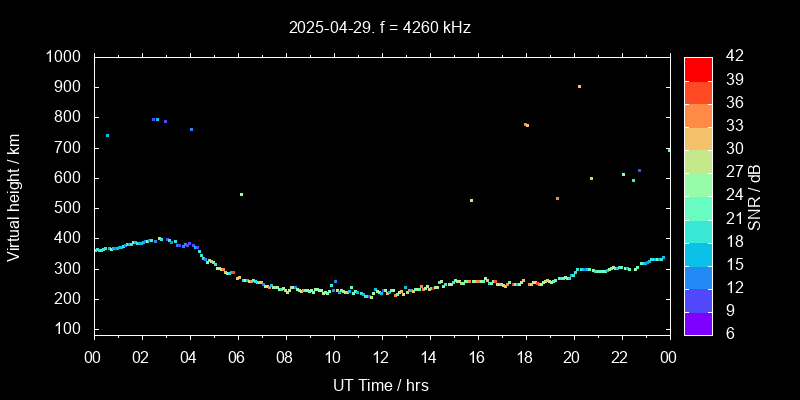Click the 'UT Time / hrs' x-axis label
The height and width of the screenshot is (400, 800).
coord(380,384)
